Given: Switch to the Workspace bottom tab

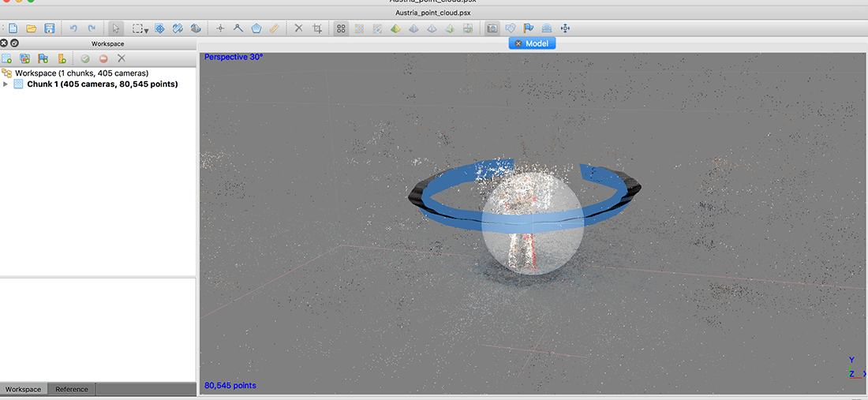Looking at the screenshot, I should coord(23,389).
